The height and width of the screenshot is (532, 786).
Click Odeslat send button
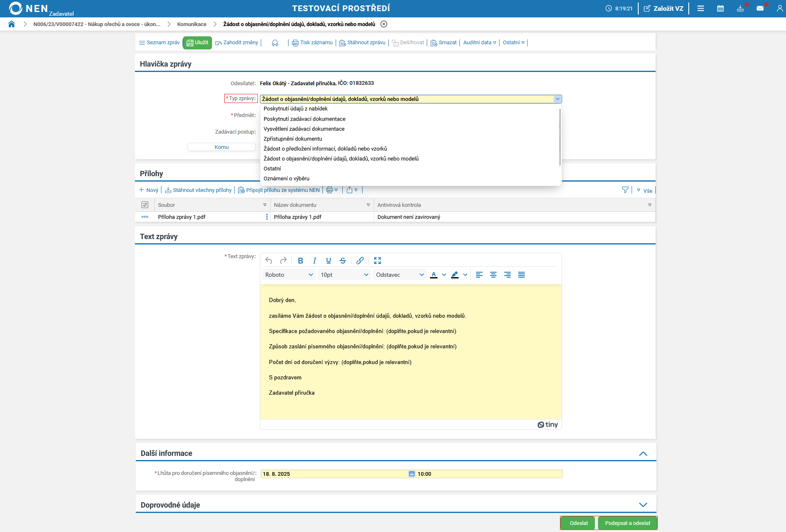tap(578, 523)
